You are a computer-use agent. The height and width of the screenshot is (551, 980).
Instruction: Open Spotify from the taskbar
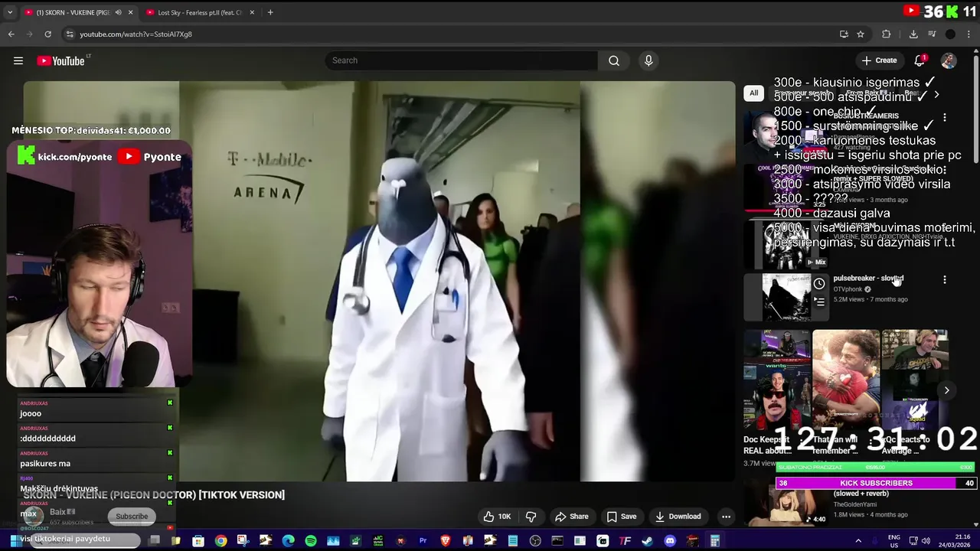coord(311,541)
